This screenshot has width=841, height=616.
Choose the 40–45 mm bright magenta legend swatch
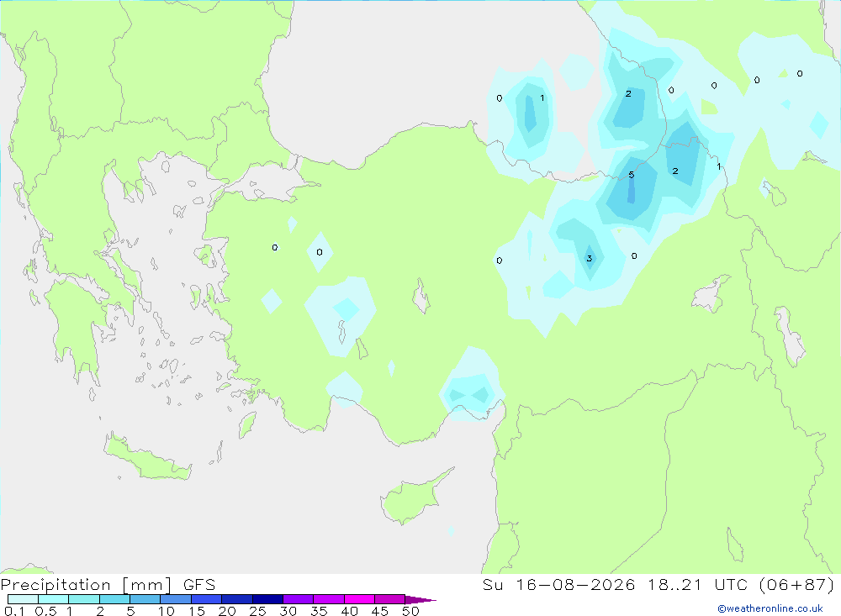(359, 599)
